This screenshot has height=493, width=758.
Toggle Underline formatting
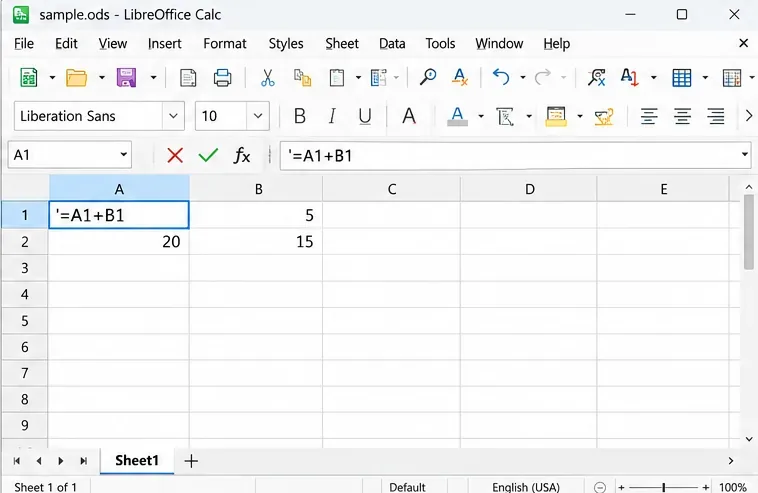[365, 116]
